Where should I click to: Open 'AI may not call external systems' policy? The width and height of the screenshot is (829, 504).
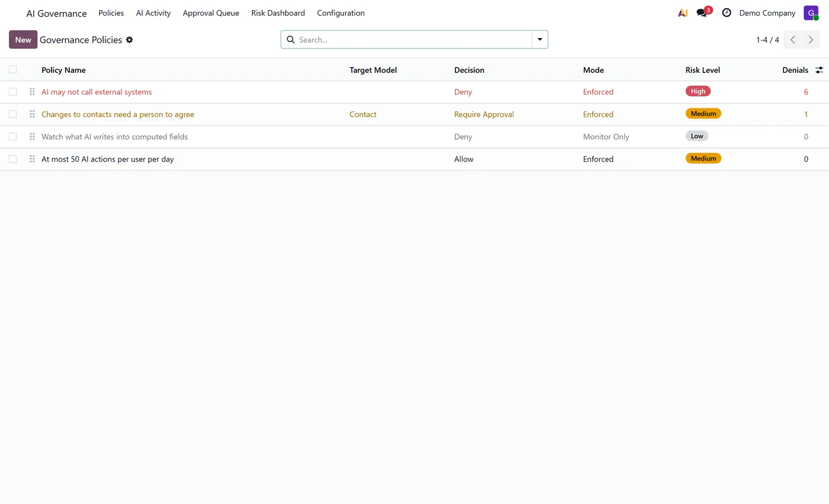click(97, 92)
